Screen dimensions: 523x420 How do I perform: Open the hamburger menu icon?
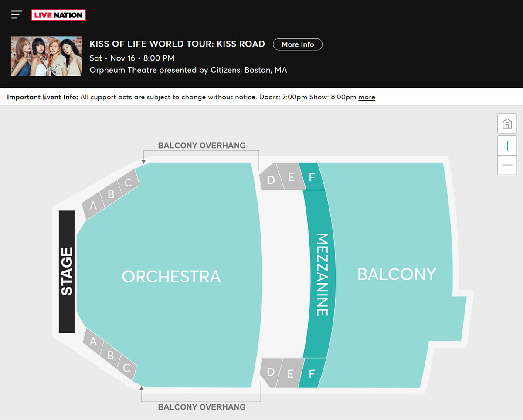pos(17,15)
